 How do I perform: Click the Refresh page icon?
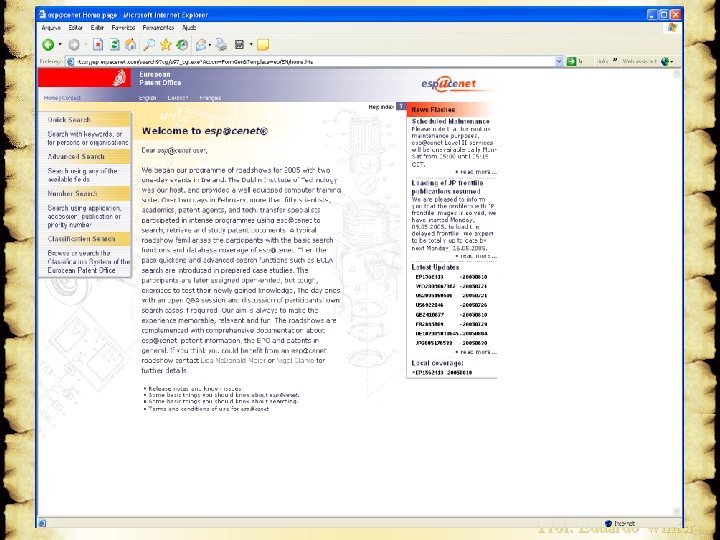[114, 45]
